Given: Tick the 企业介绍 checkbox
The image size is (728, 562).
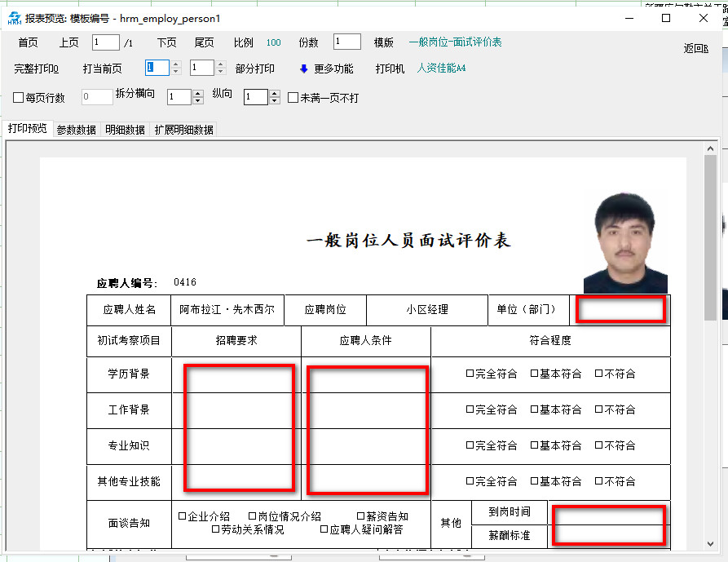Looking at the screenshot, I should pyautogui.click(x=183, y=516).
